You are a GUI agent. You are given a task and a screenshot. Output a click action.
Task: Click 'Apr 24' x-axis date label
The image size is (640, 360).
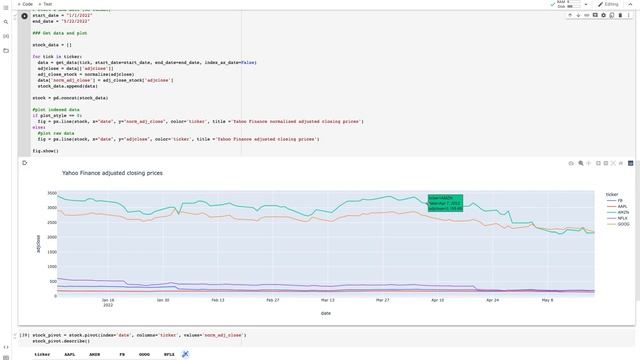(492, 300)
